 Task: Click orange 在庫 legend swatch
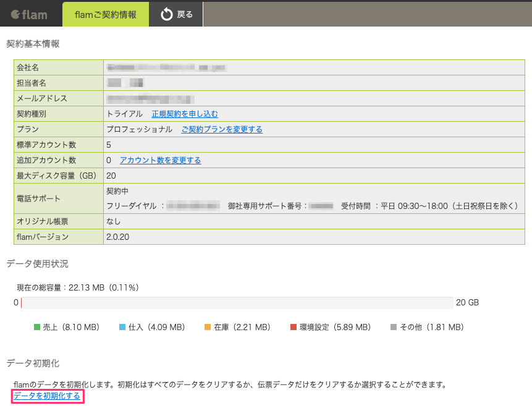208,327
